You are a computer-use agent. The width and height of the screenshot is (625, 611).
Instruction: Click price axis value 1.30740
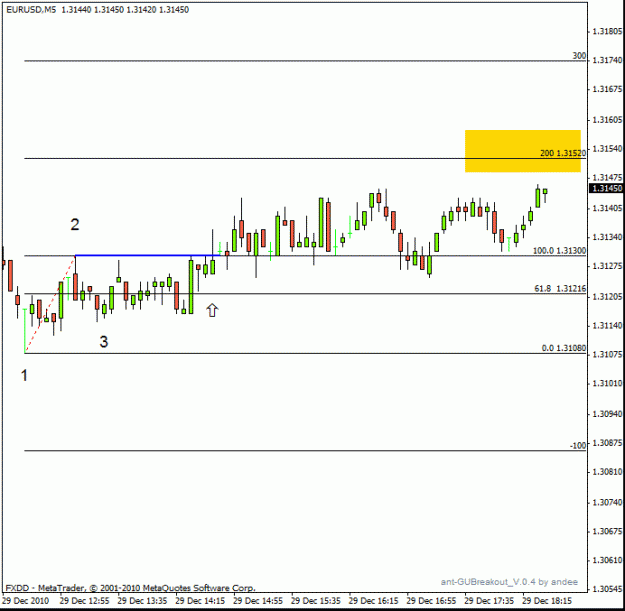pos(607,503)
